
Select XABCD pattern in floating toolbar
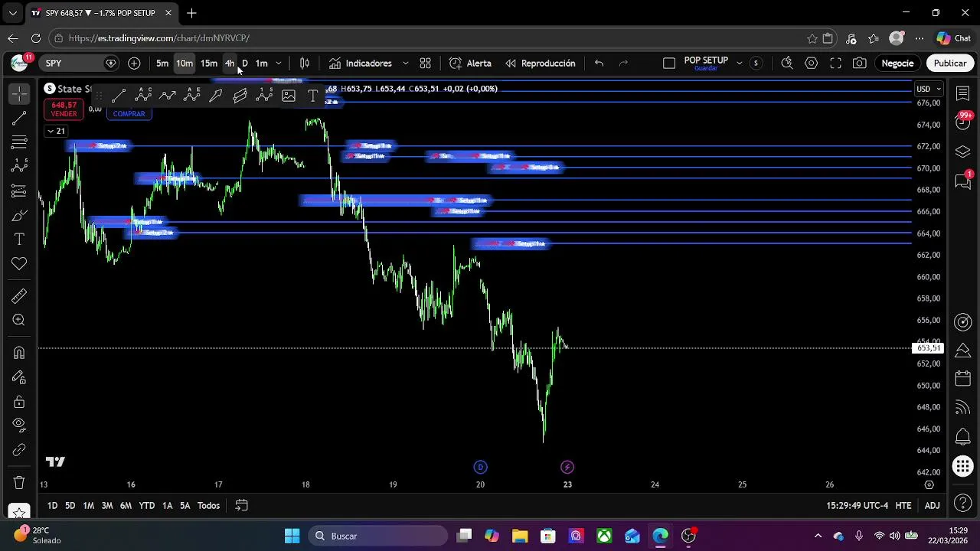pos(143,96)
